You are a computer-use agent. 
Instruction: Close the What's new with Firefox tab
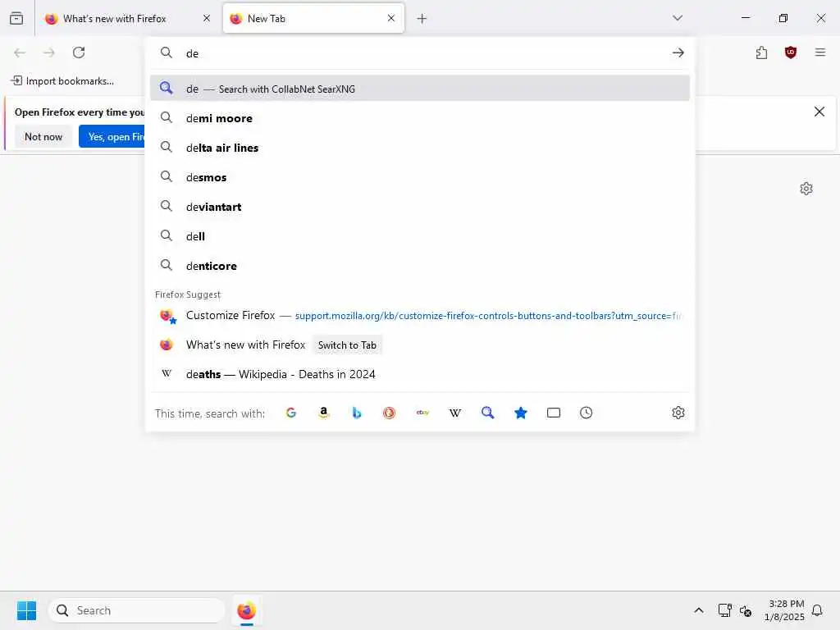tap(207, 18)
